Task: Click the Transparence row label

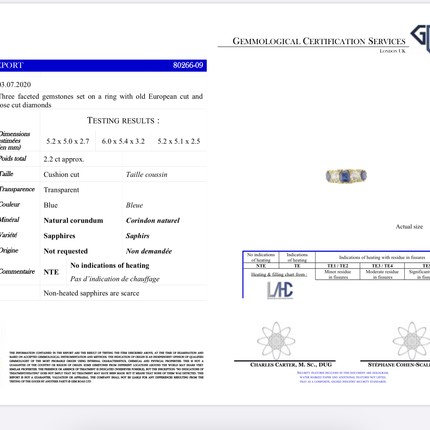Action: pos(17,189)
